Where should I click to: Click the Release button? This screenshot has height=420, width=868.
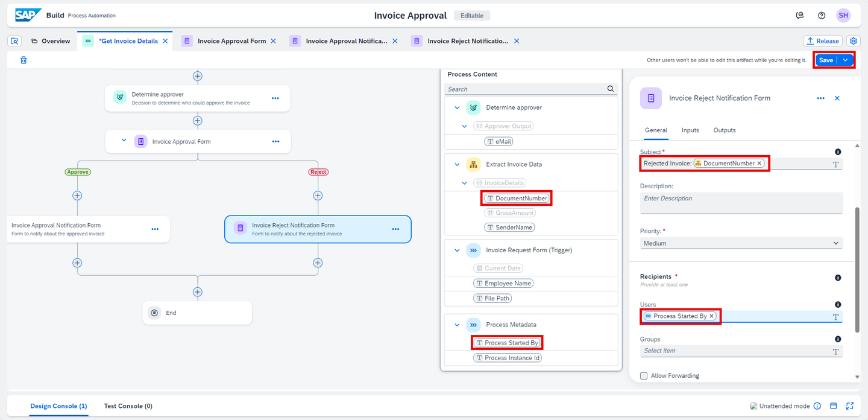point(823,41)
